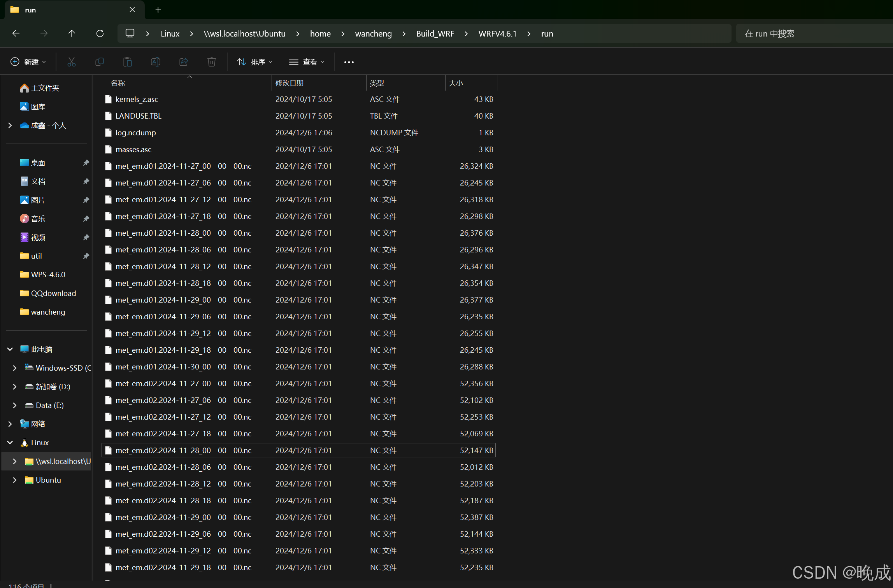Unpin 桌面 from quick access
The image size is (893, 588).
(x=86, y=163)
